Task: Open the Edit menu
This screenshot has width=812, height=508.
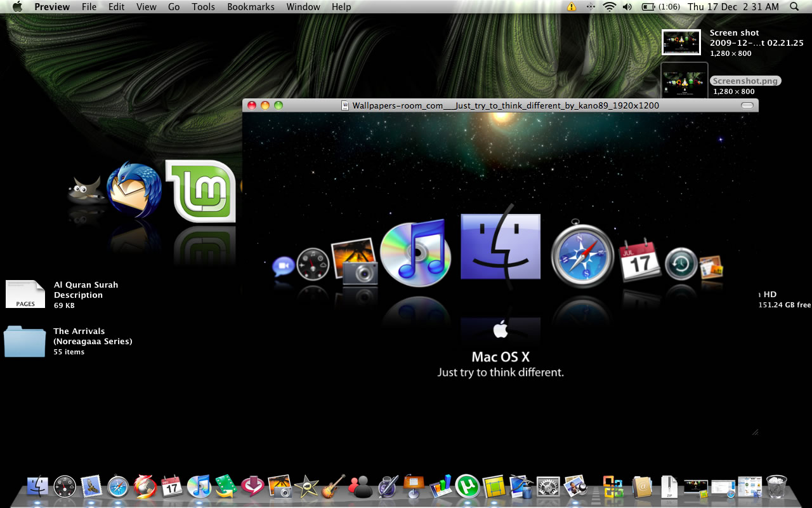Action: click(117, 7)
